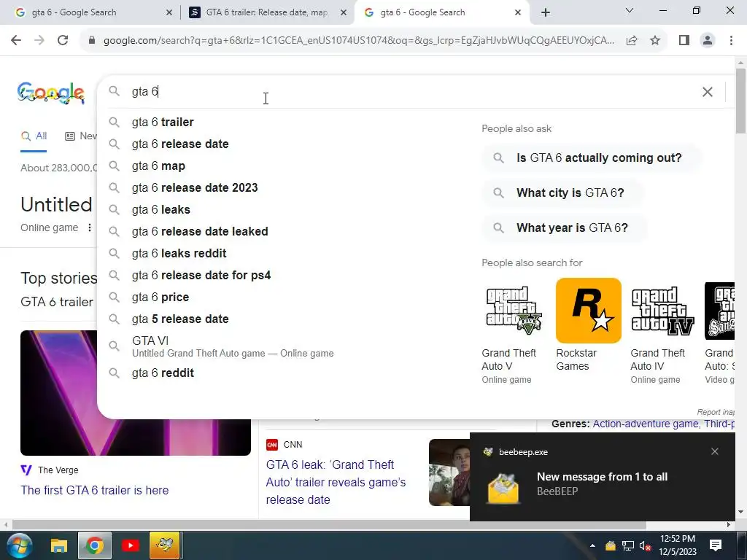This screenshot has width=747, height=560.
Task: Open the Chrome profile avatar menu
Action: 708,41
